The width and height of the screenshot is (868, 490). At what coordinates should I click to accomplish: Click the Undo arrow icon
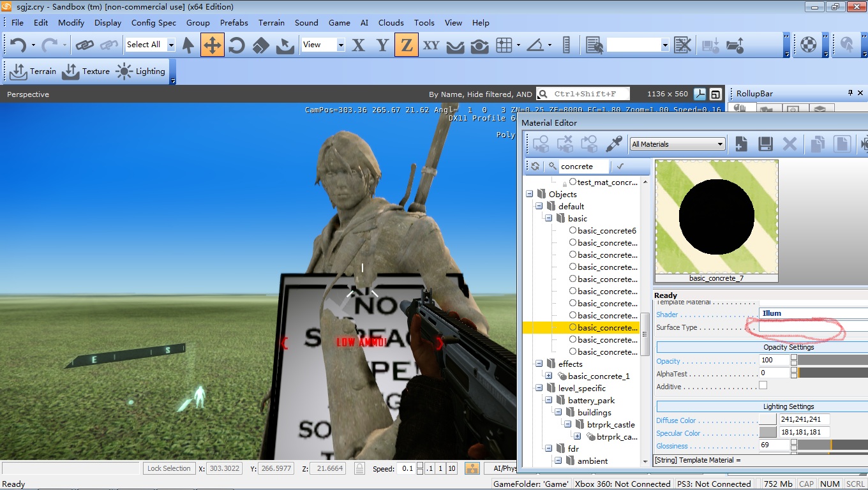tap(19, 45)
